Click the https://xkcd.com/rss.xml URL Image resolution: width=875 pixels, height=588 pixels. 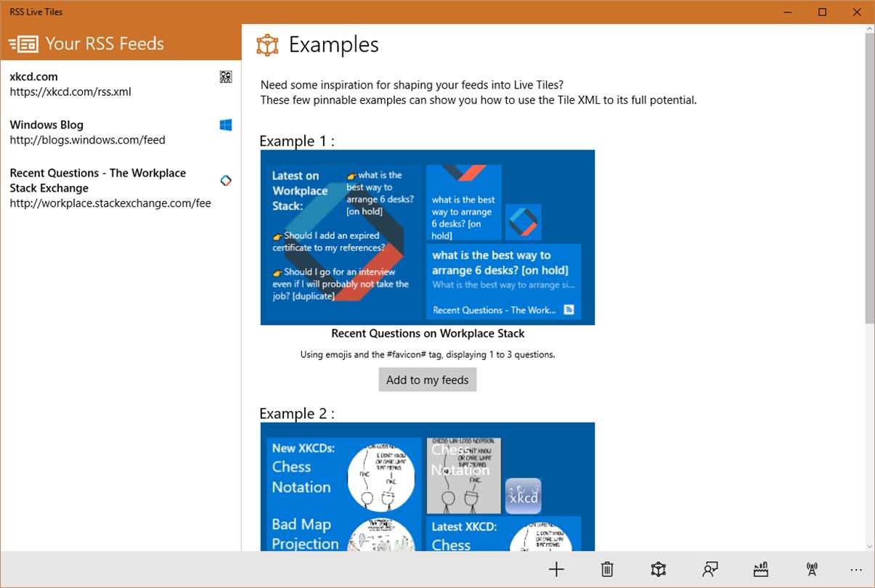(70, 92)
